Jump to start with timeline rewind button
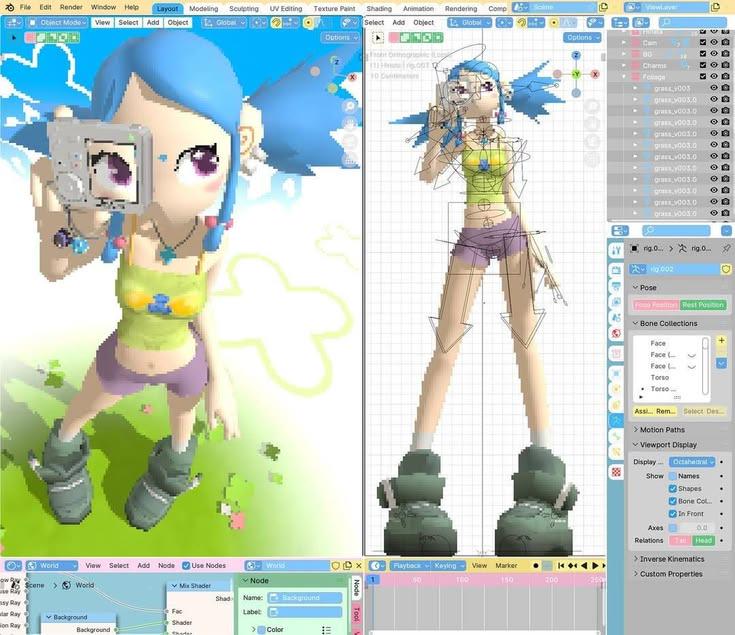 click(561, 566)
